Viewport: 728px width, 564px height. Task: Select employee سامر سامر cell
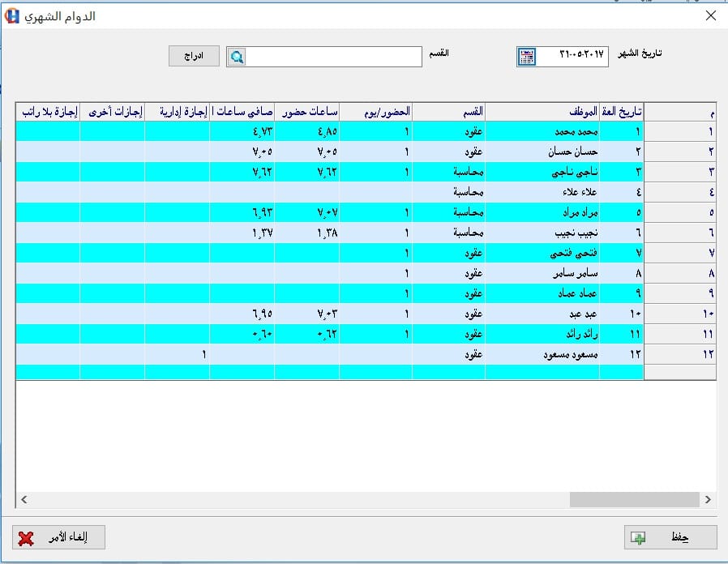tap(542, 273)
